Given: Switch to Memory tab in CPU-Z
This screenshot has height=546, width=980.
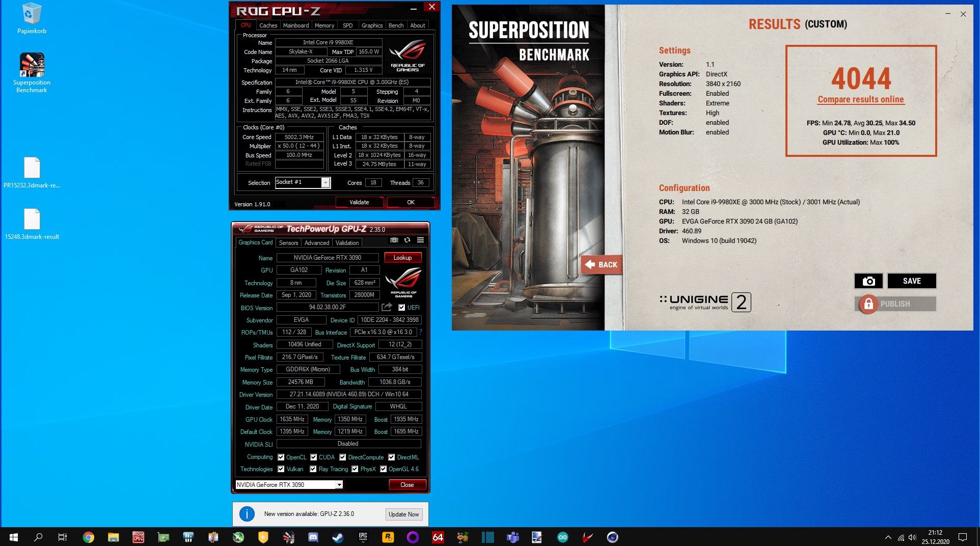Looking at the screenshot, I should 324,25.
